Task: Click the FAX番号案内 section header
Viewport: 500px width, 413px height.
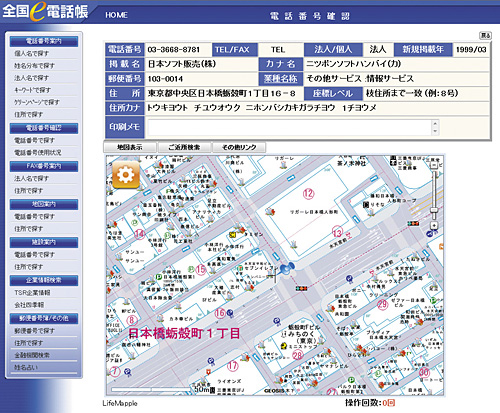Action: coord(44,166)
